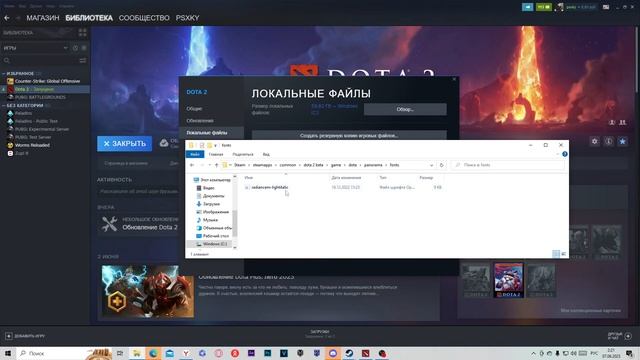Click panorama in the Explorer address path
Viewport: 640px width, 360px height.
click(373, 165)
